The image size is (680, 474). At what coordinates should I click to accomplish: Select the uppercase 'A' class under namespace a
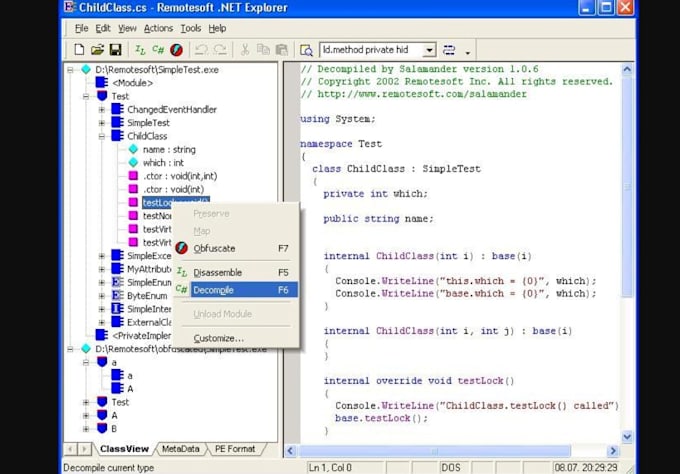(x=130, y=389)
